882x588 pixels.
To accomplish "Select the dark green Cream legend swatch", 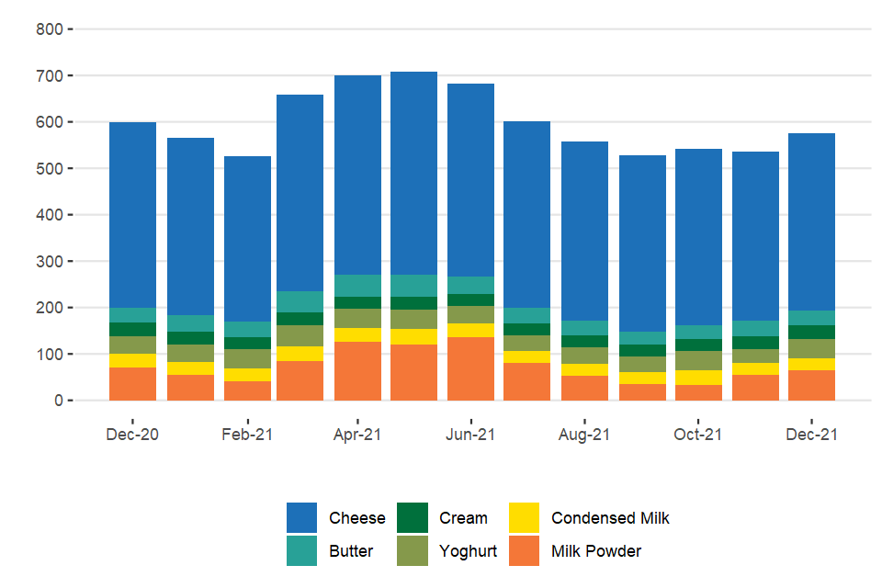I will [x=413, y=518].
